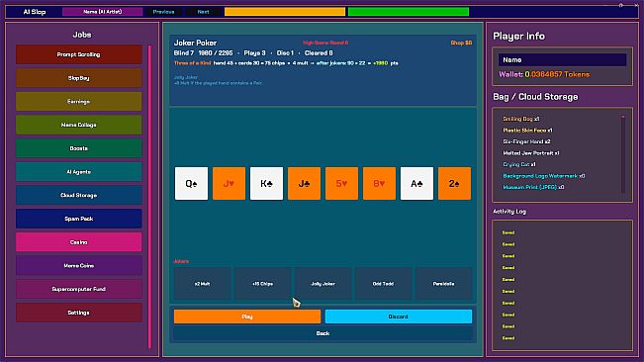Deselect the 5 of hearts card
644x362 pixels.
point(341,183)
